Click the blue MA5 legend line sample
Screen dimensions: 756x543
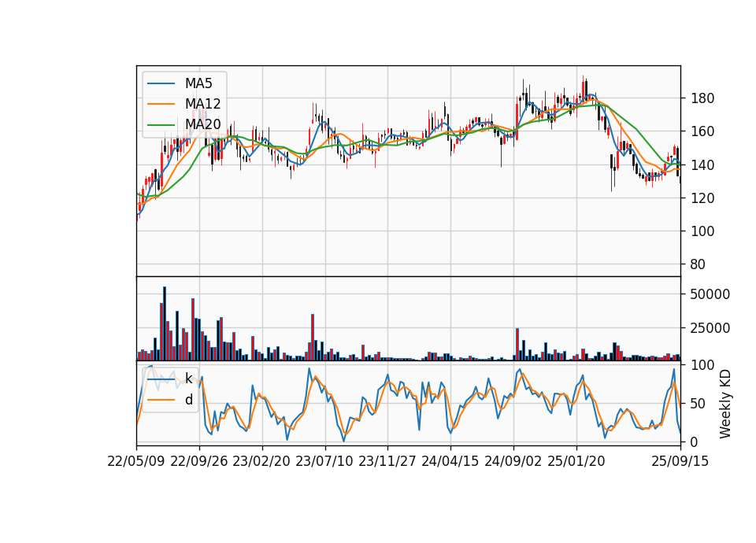click(x=161, y=83)
